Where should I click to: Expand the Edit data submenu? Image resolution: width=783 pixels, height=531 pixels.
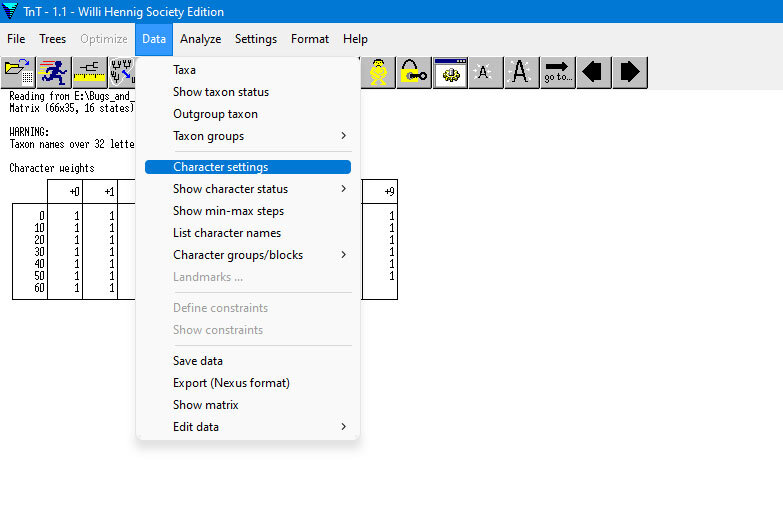point(248,427)
